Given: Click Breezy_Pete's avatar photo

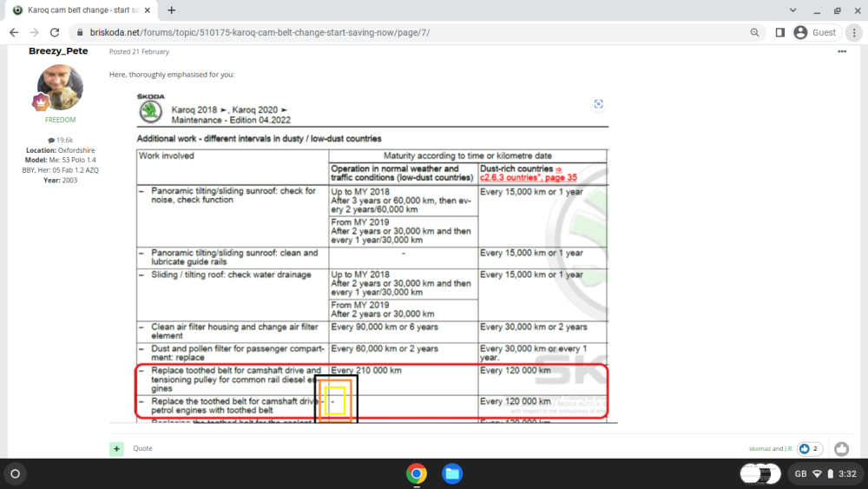Looking at the screenshot, I should coord(61,87).
